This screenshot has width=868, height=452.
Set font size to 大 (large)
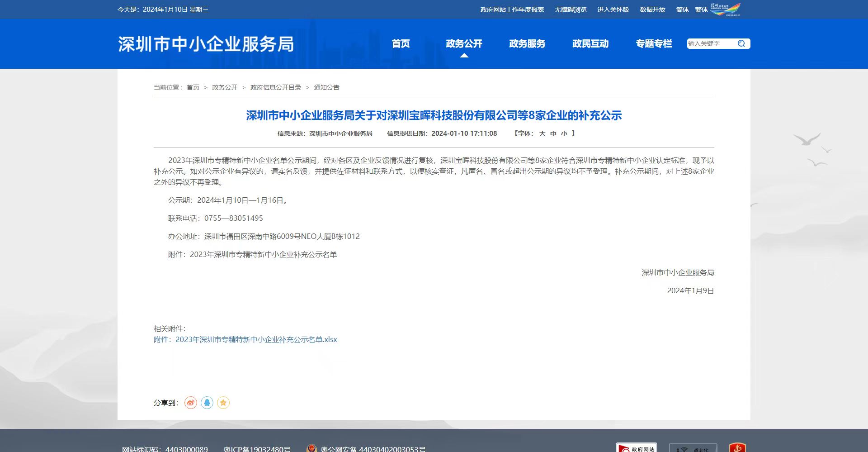pos(542,133)
